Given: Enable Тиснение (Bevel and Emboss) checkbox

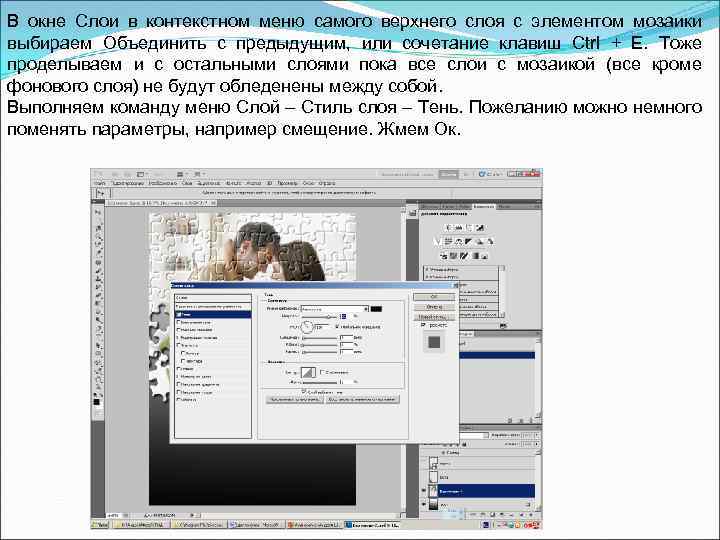Looking at the screenshot, I should [x=180, y=345].
